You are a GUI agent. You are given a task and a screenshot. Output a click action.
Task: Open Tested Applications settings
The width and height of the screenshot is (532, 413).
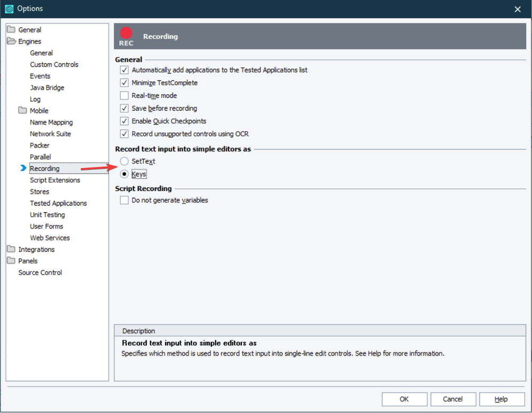(58, 203)
